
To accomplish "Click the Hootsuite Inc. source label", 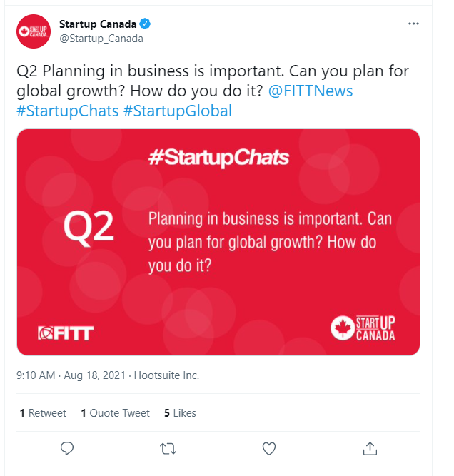I will tap(167, 375).
